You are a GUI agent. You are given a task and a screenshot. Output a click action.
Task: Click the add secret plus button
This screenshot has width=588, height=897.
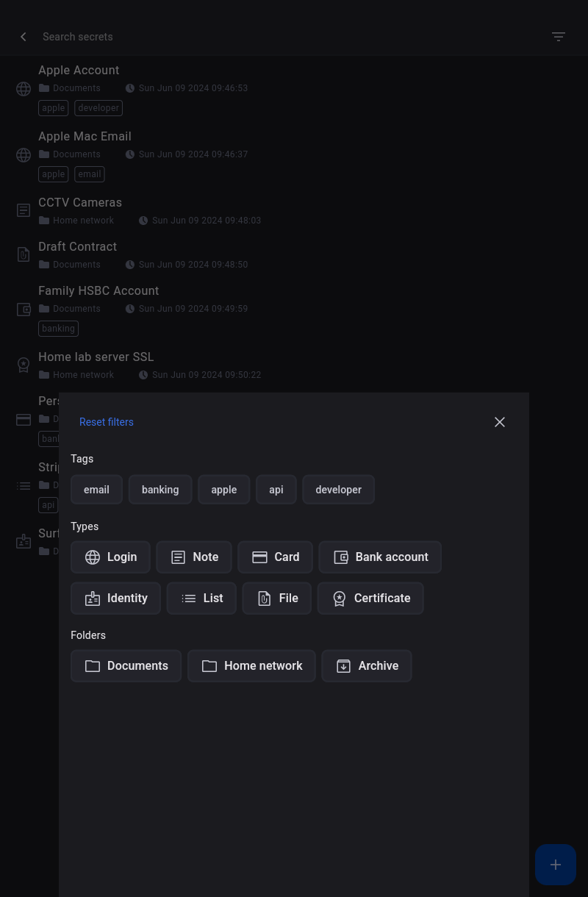(x=556, y=865)
